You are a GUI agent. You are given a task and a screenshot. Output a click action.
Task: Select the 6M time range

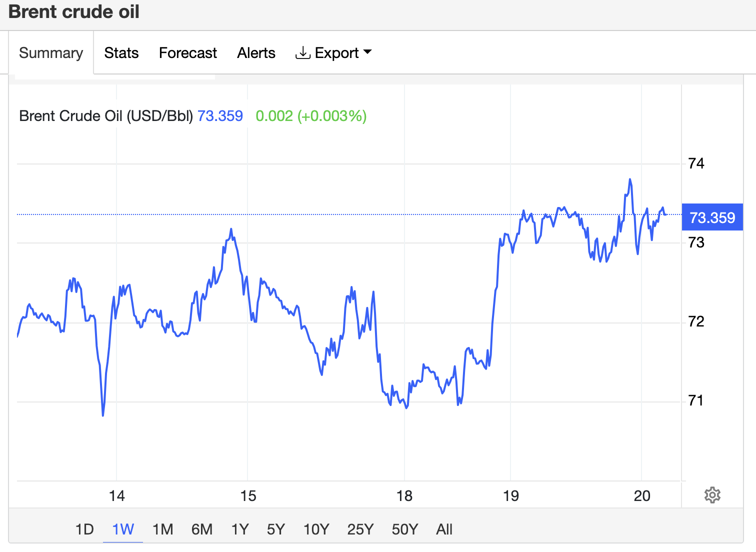tap(202, 529)
